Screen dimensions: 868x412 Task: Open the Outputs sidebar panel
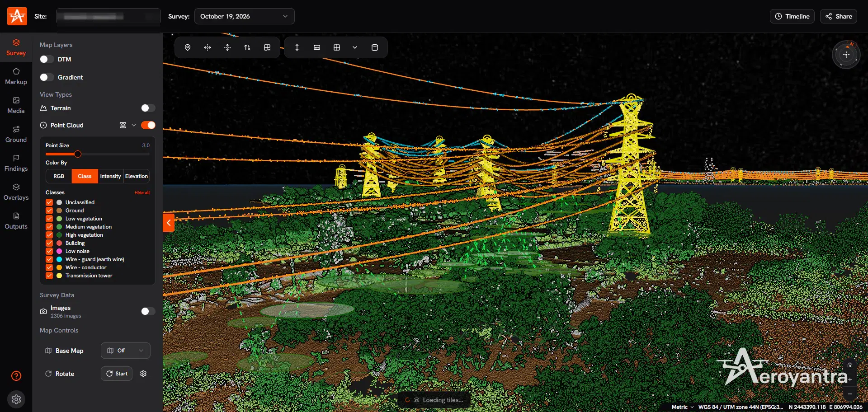16,221
